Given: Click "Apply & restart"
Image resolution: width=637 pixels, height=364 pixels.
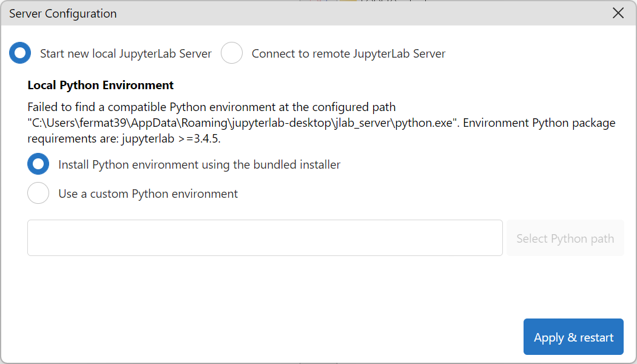Looking at the screenshot, I should click(x=573, y=337).
